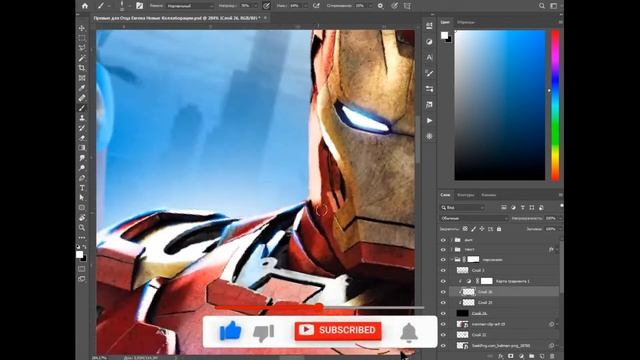The image size is (640, 360).
Task: Click the red SUBSCRIBED button
Action: point(338,331)
